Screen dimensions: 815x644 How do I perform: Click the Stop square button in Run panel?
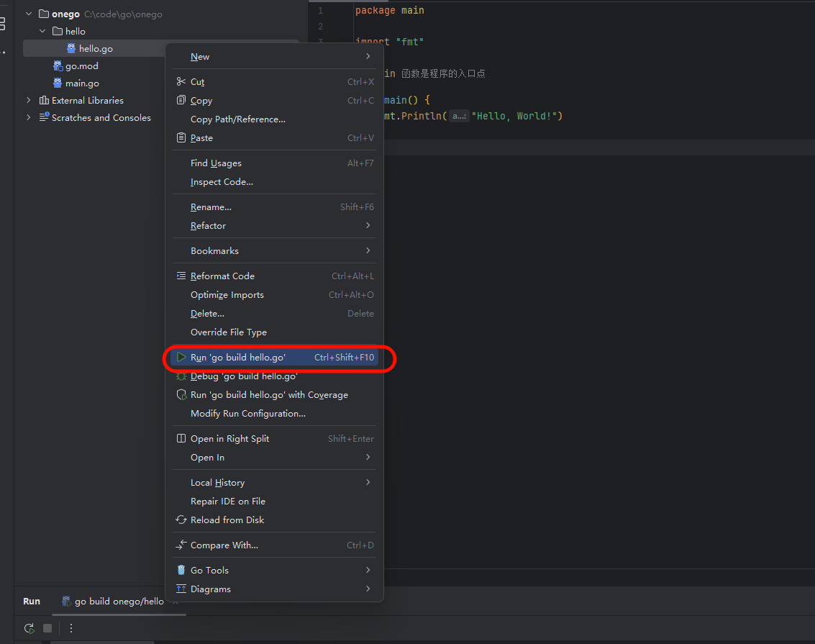[x=47, y=628]
